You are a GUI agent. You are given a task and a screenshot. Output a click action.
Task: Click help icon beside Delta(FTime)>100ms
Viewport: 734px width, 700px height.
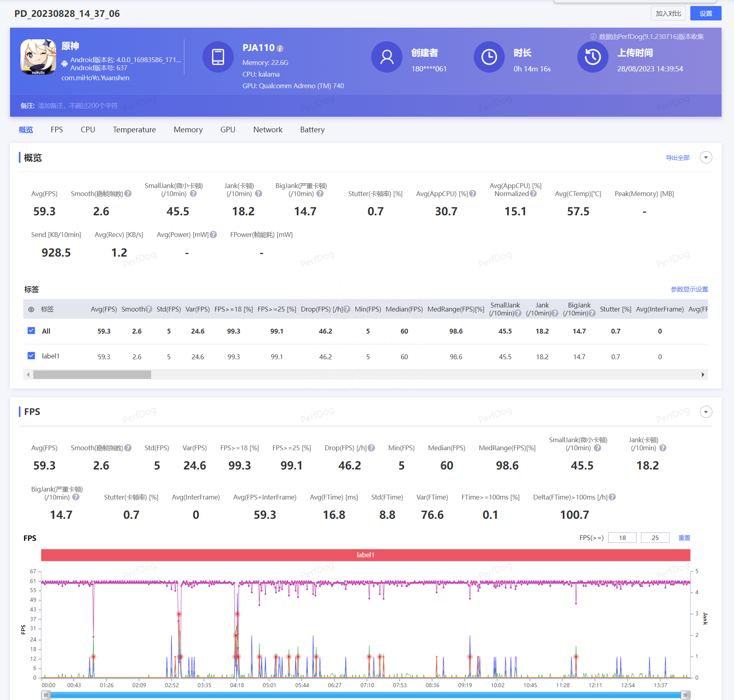[612, 497]
